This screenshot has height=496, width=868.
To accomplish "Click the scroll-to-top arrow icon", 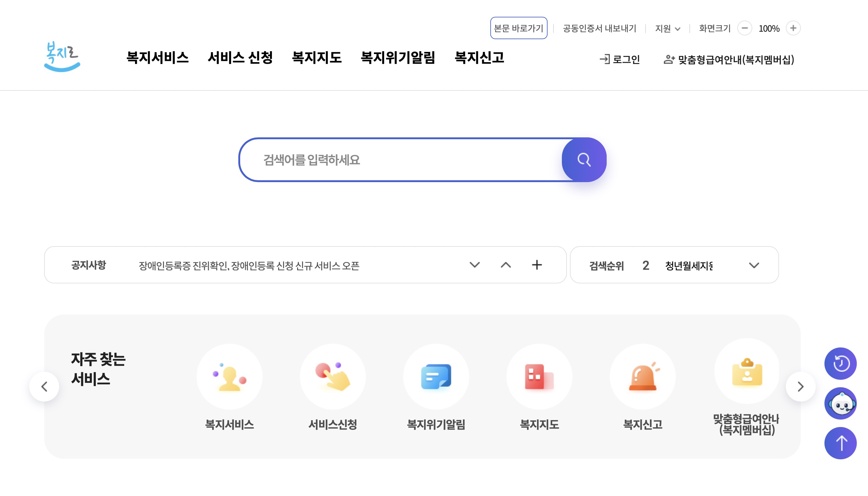I will (x=840, y=443).
